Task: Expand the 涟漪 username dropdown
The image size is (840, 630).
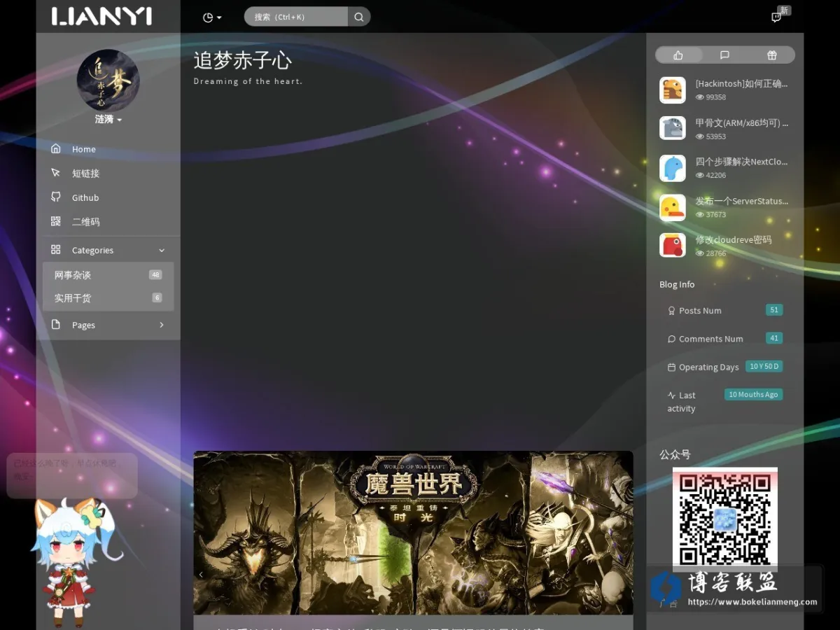Action: pyautogui.click(x=108, y=120)
